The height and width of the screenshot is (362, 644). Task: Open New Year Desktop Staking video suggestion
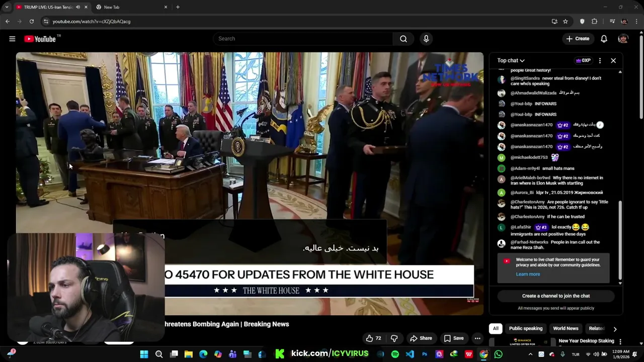[x=586, y=341]
